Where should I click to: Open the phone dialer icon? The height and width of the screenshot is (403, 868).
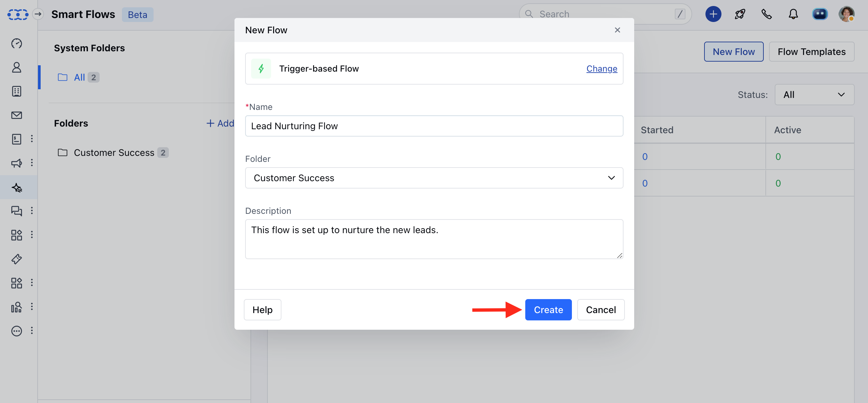[766, 14]
